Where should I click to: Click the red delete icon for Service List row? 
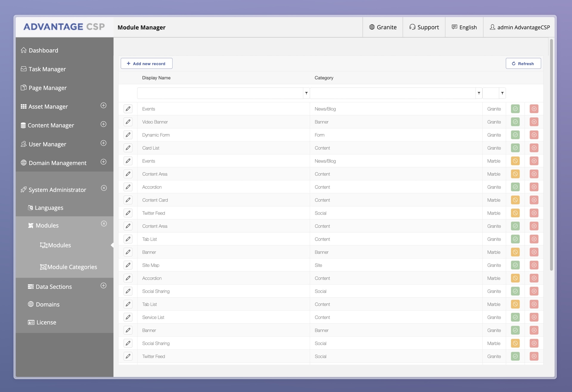coord(534,317)
